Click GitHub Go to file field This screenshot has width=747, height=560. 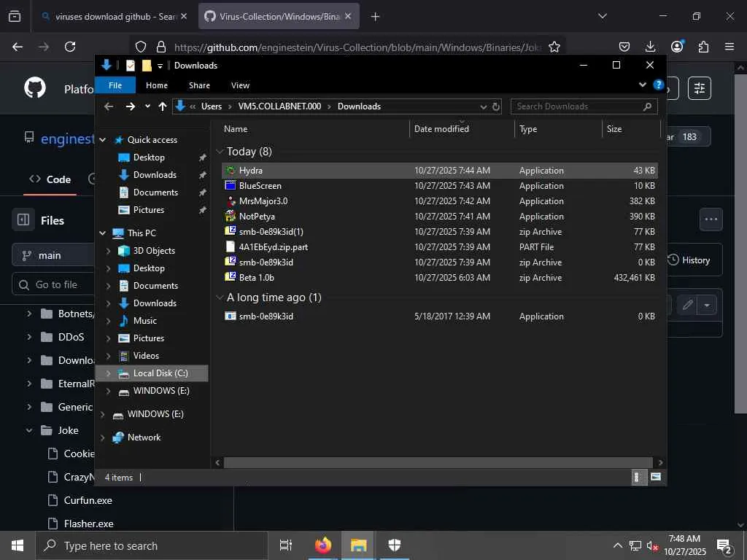point(53,285)
